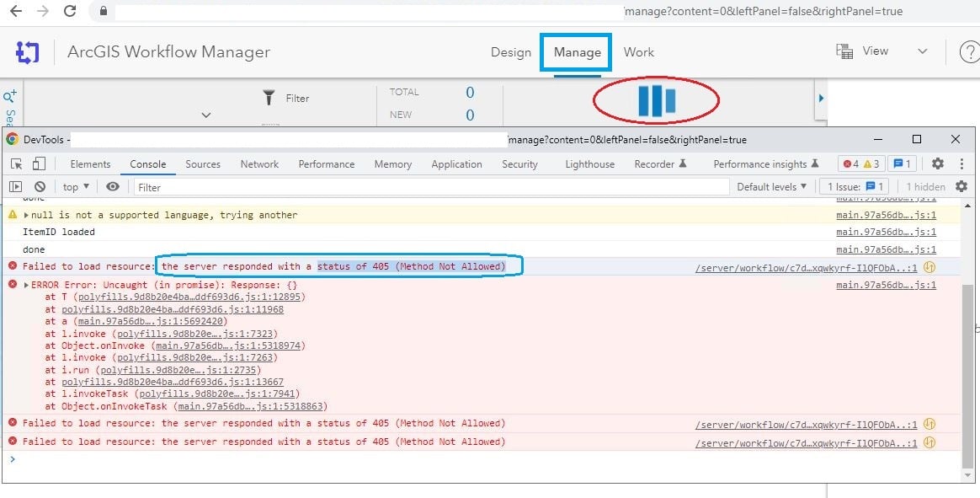Open the Performance insights tab

pos(765,164)
